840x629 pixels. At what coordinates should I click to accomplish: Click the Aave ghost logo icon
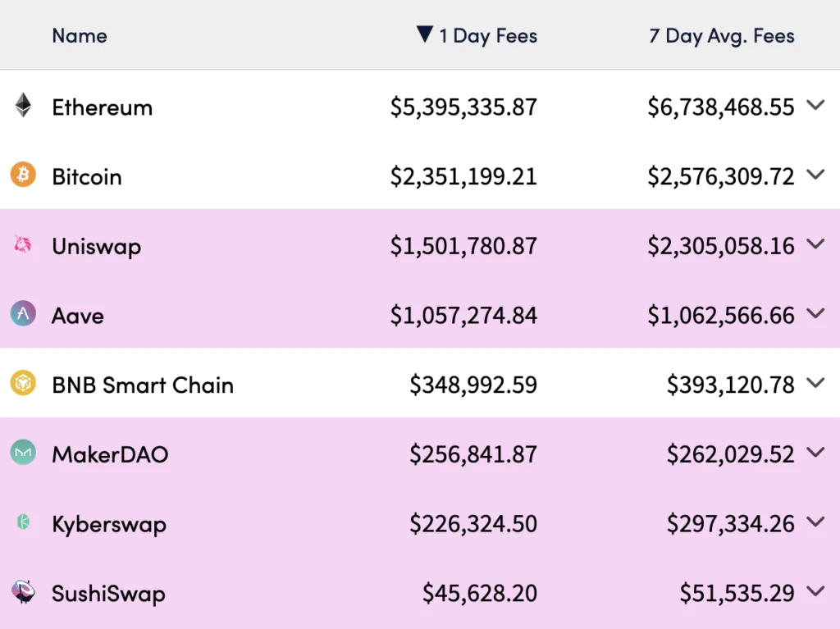point(23,313)
